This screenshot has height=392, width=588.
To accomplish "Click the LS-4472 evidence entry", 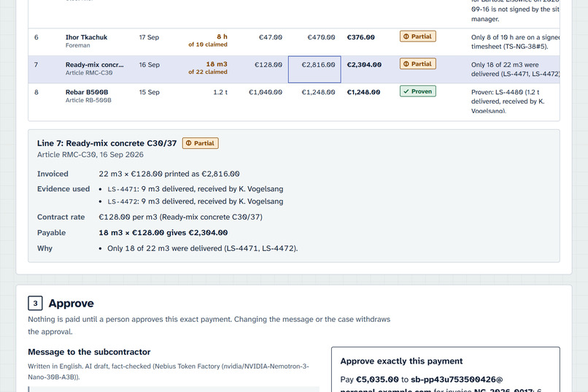I will point(195,201).
